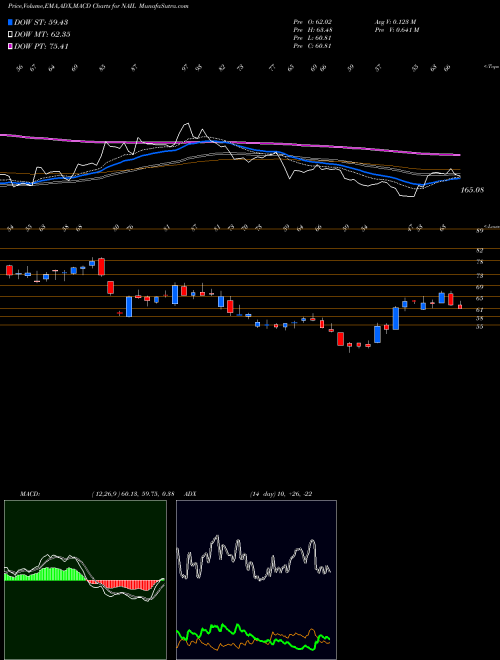Click the 61 price axis label

479,310
